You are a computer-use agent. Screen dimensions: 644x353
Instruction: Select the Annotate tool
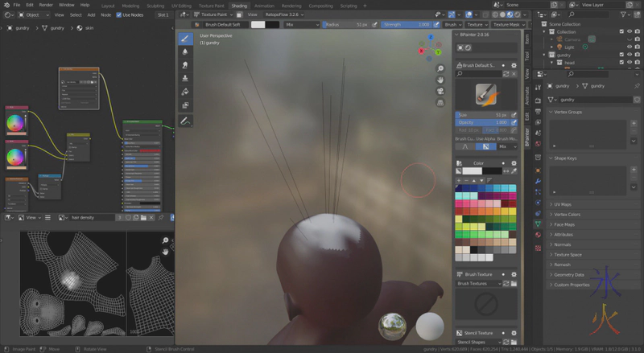coord(185,121)
